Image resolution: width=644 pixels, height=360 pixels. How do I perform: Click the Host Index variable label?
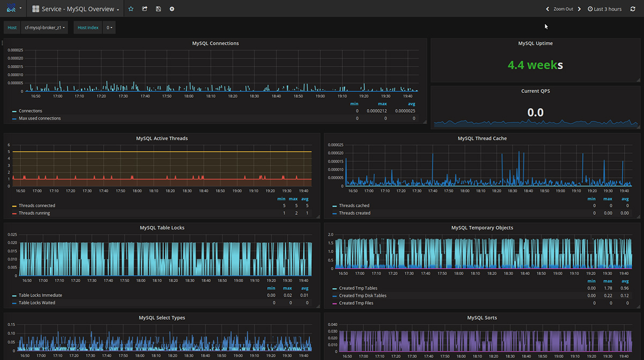pyautogui.click(x=88, y=27)
